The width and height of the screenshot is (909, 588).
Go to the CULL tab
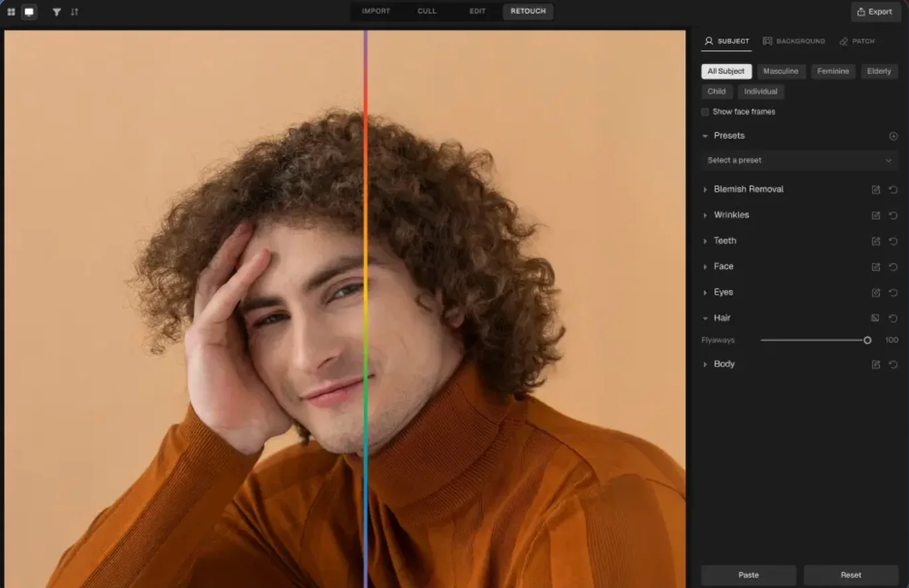coord(427,11)
